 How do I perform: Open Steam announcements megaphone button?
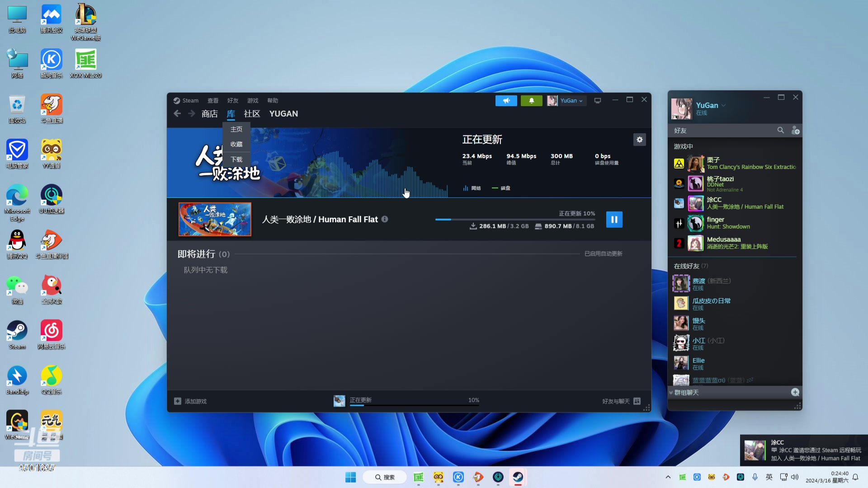coord(506,100)
